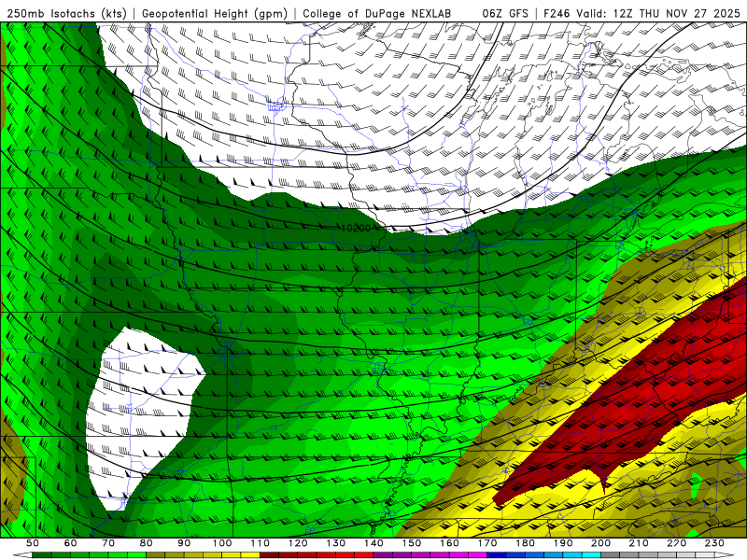The height and width of the screenshot is (560, 747).
Task: Click the "210" value on the legend
Action: (x=639, y=543)
